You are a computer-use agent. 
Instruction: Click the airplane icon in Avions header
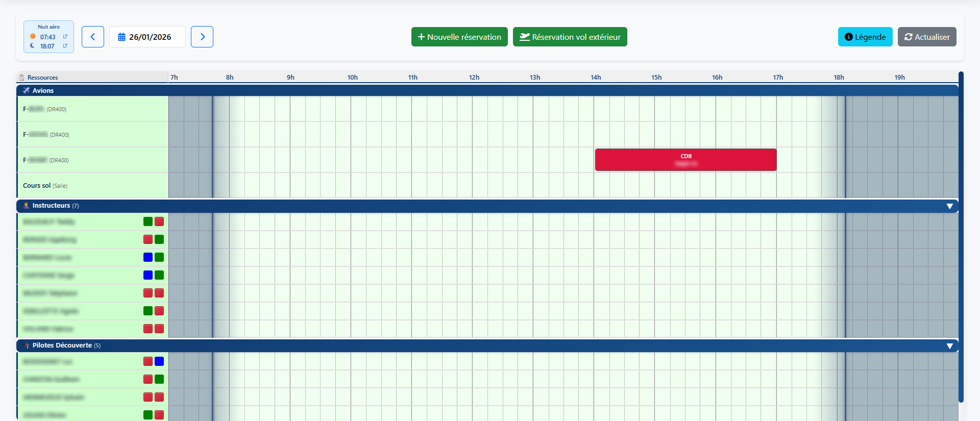click(26, 90)
